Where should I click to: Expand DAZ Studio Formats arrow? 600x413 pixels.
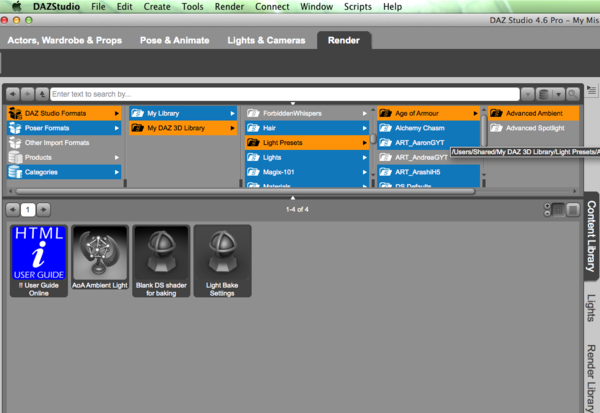(116, 113)
